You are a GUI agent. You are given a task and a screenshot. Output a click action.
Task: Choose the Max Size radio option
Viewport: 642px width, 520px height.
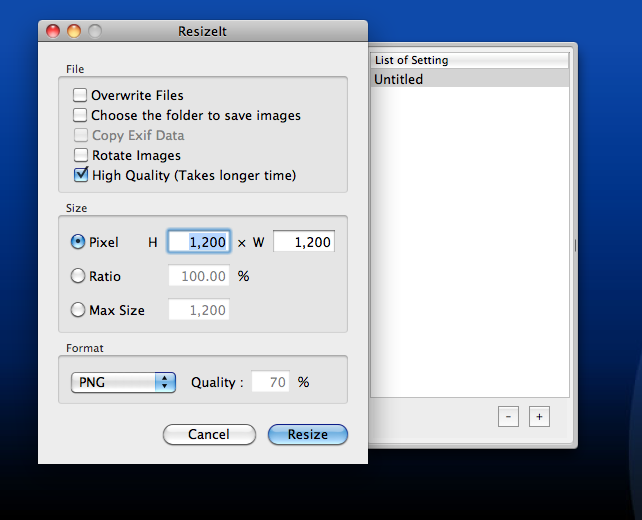(78, 310)
